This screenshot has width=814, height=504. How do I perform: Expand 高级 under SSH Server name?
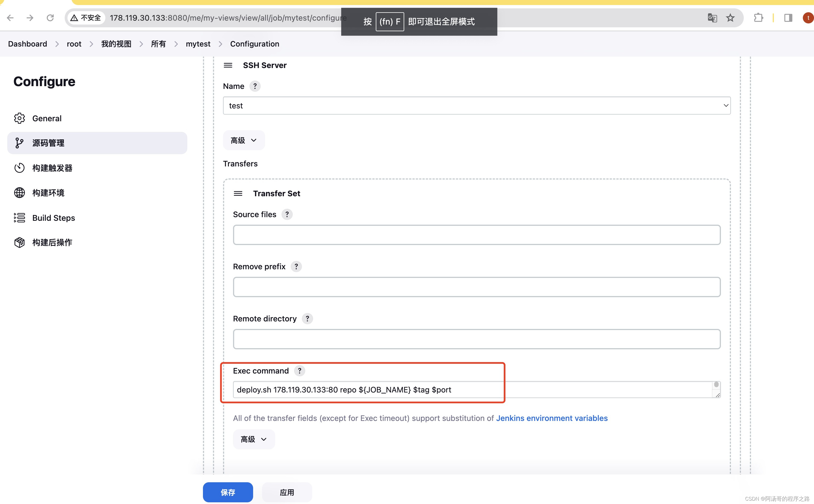tap(244, 140)
